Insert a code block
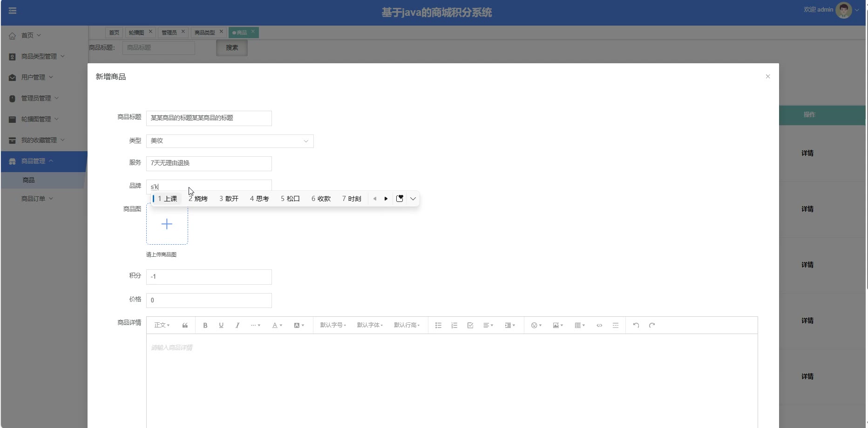The image size is (868, 428). tap(599, 325)
